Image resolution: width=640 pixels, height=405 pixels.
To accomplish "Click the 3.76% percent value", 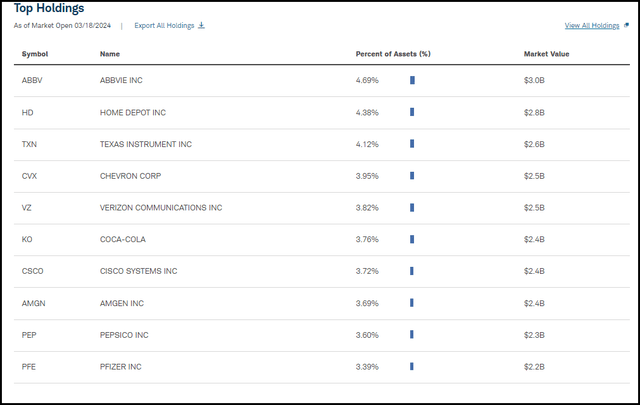I will pyautogui.click(x=367, y=240).
